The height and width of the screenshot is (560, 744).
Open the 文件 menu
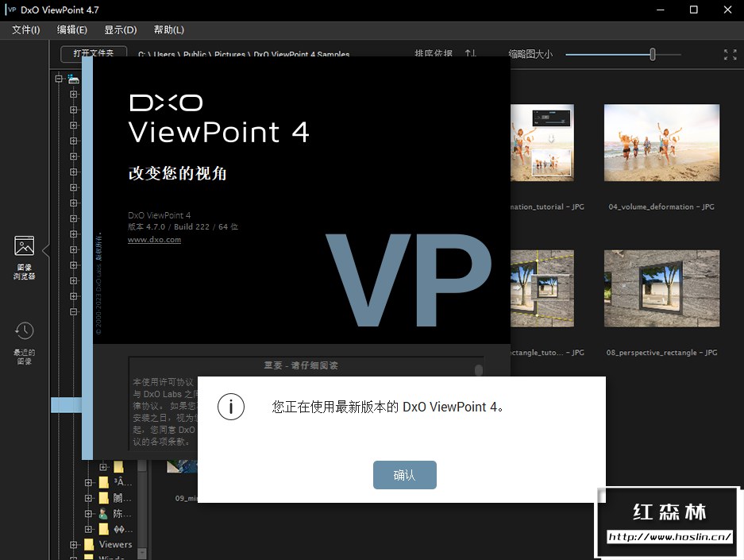pos(25,30)
